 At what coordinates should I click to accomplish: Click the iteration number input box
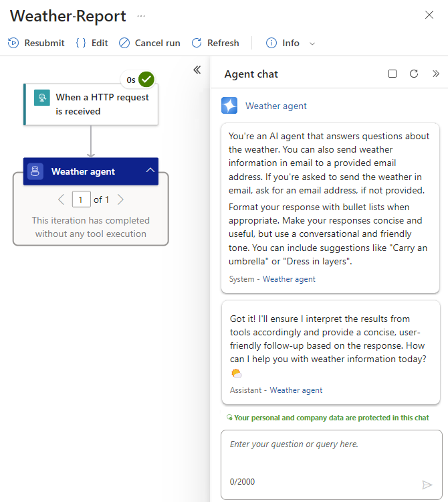[x=81, y=199]
